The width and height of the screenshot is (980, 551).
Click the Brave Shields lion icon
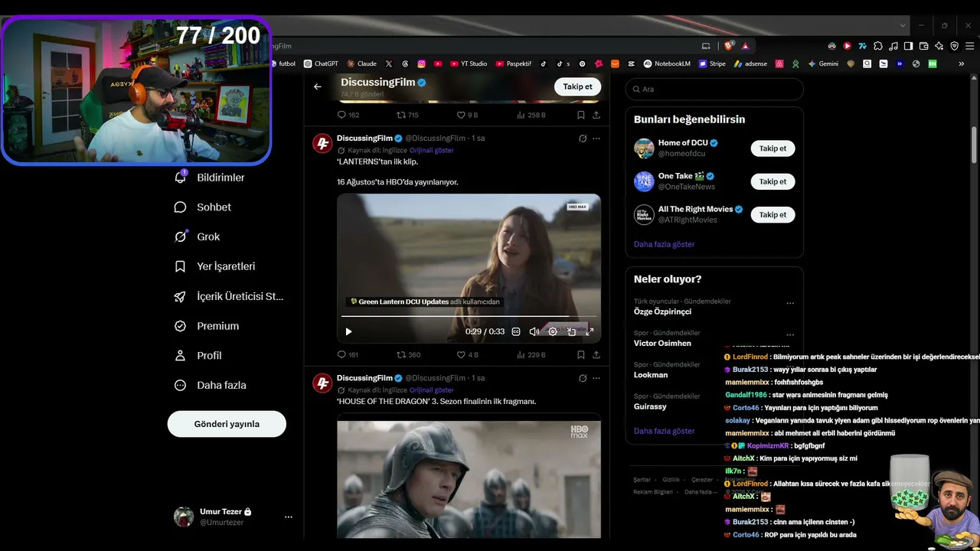[729, 46]
